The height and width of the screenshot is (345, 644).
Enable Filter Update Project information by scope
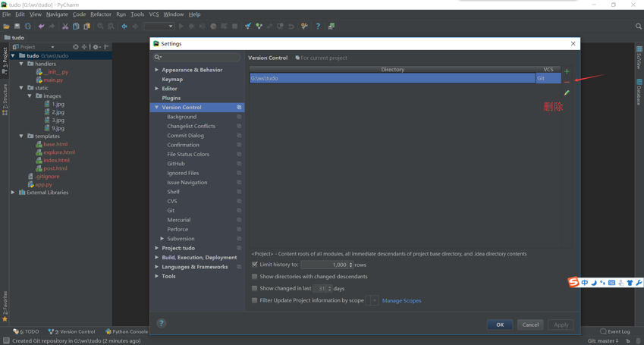pos(255,300)
